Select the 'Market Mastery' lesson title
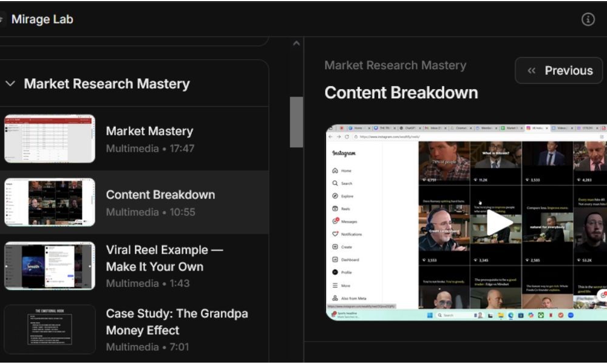The image size is (607, 364). point(149,131)
